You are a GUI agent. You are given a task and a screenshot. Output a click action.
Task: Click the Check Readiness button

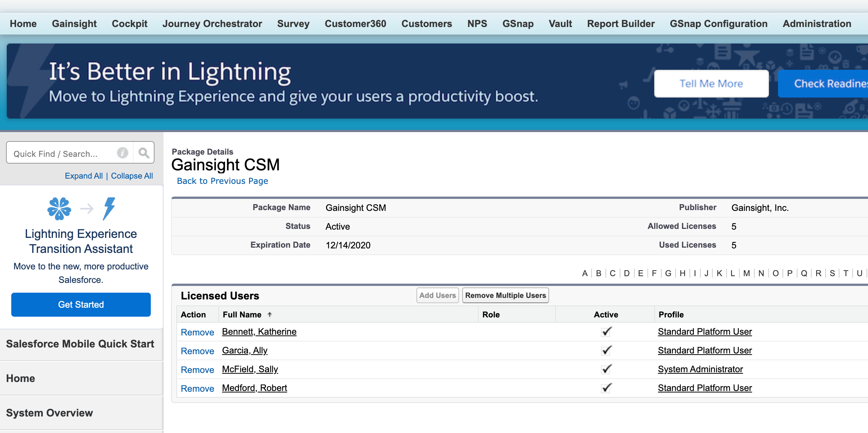click(x=823, y=83)
